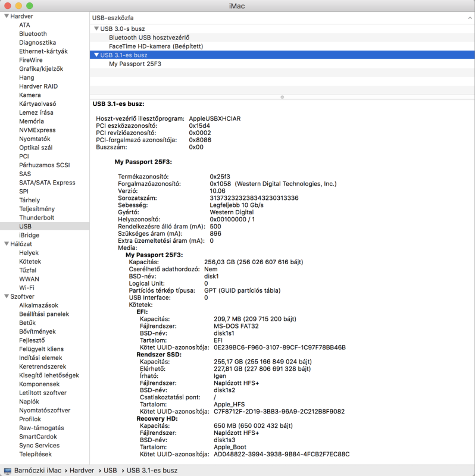
Task: Click the USB-eszközfa column header
Action: coord(282,18)
